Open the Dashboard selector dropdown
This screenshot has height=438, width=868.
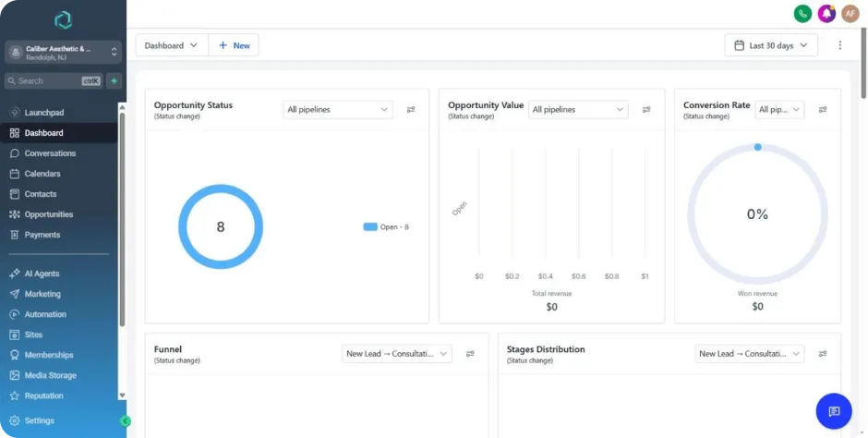click(172, 45)
